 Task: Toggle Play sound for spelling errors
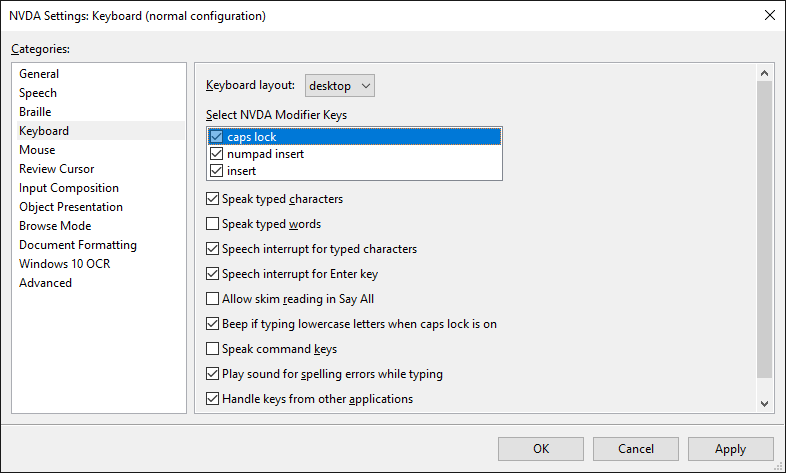[x=213, y=374]
